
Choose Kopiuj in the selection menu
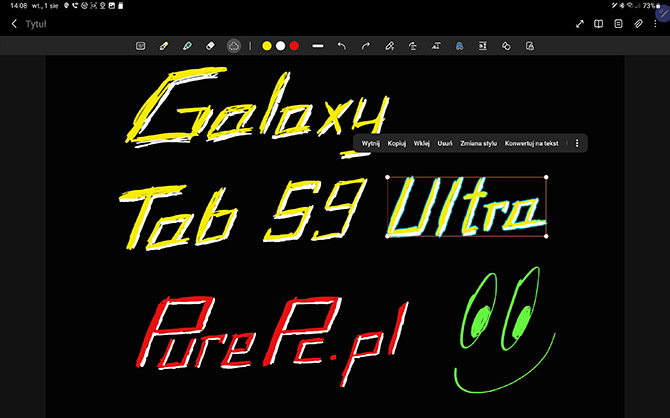(x=397, y=144)
